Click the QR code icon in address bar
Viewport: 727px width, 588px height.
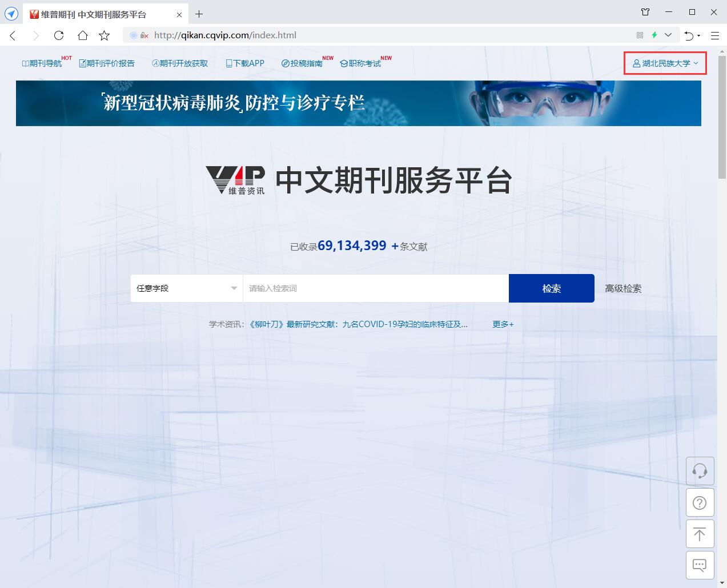640,35
